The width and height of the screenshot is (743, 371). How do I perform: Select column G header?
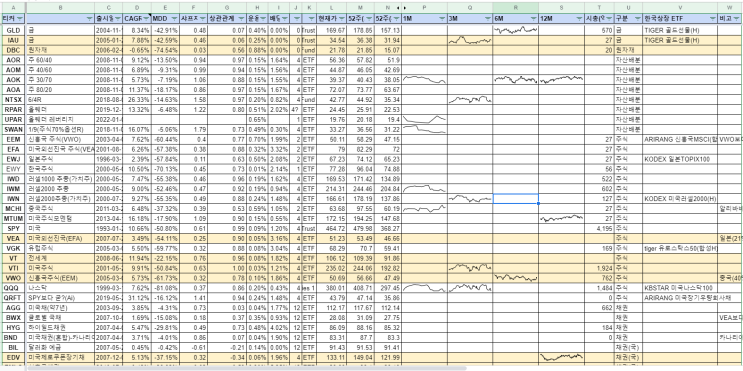(x=227, y=8)
